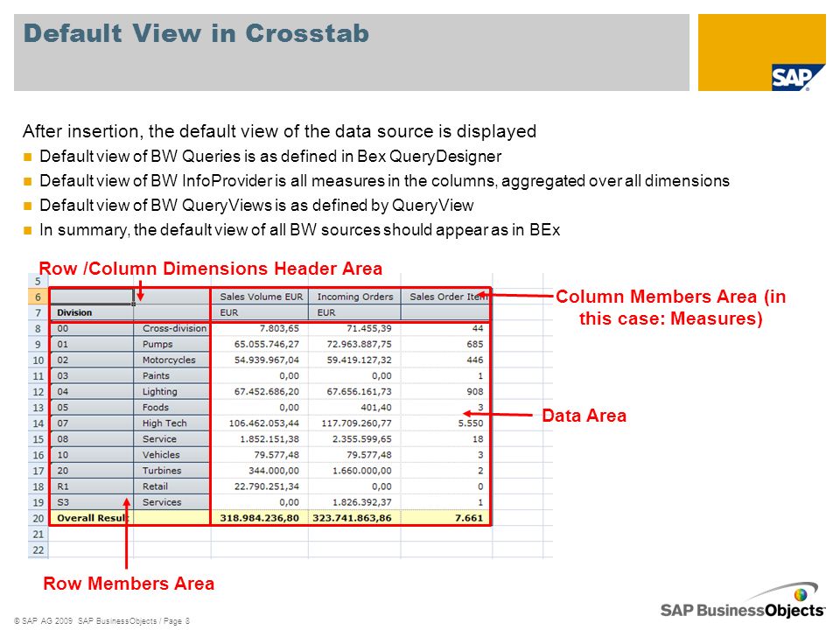The image size is (840, 630).
Task: Select Pumps sales volume 65.055.746,27
Action: (260, 344)
